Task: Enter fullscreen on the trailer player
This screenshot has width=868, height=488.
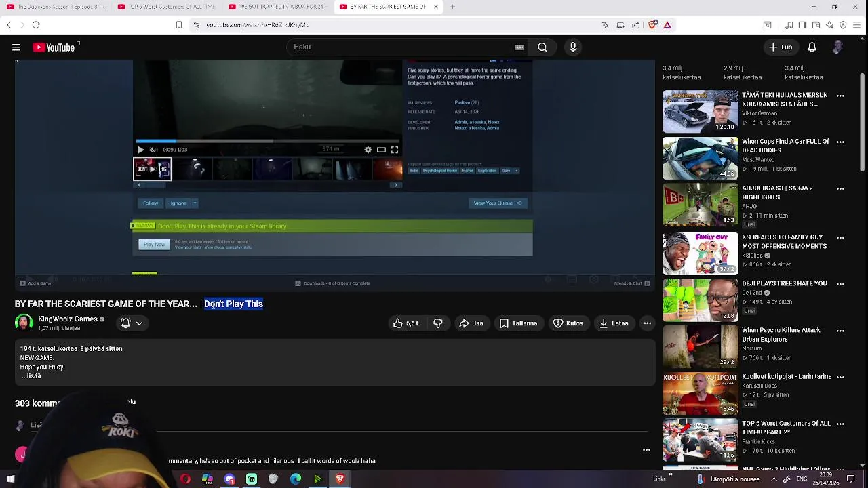Action: 395,150
